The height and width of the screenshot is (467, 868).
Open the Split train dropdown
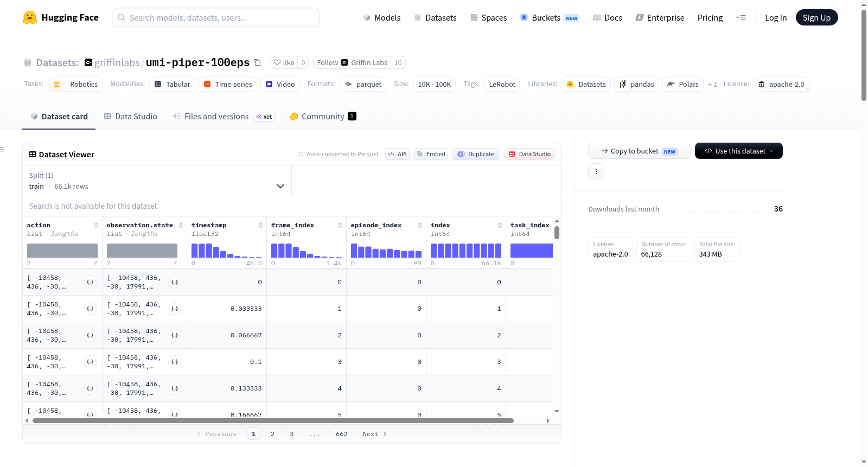[157, 181]
